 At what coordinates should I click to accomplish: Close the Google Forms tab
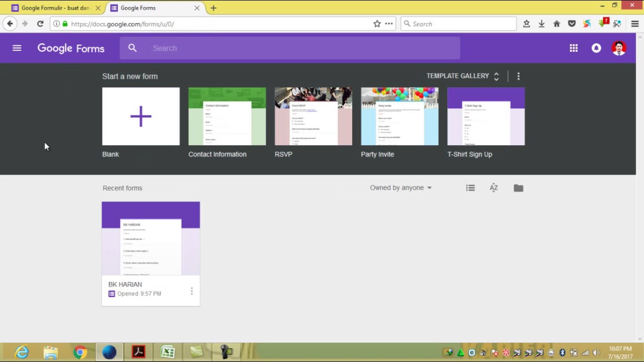197,8
